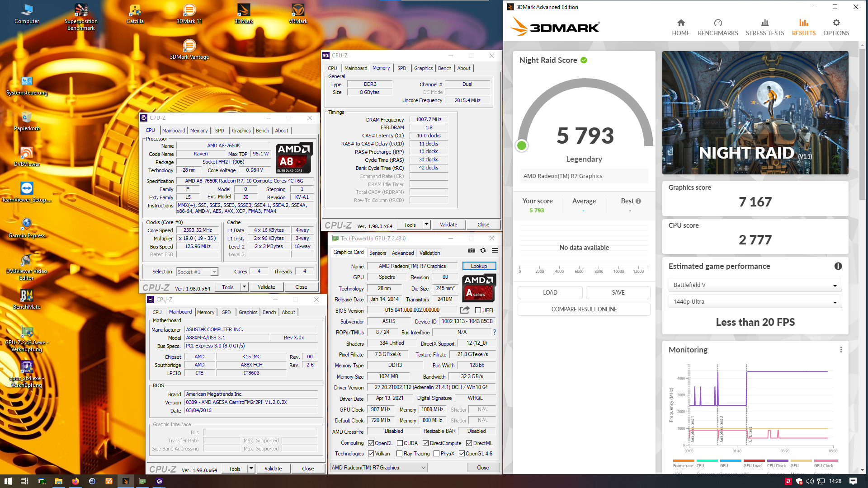
Task: Open Graphics tab in CPU-Z Mainboard window
Action: pos(248,312)
